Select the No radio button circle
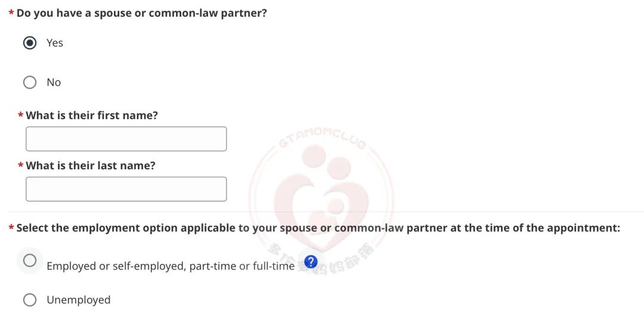Image resolution: width=644 pixels, height=332 pixels. (x=30, y=82)
